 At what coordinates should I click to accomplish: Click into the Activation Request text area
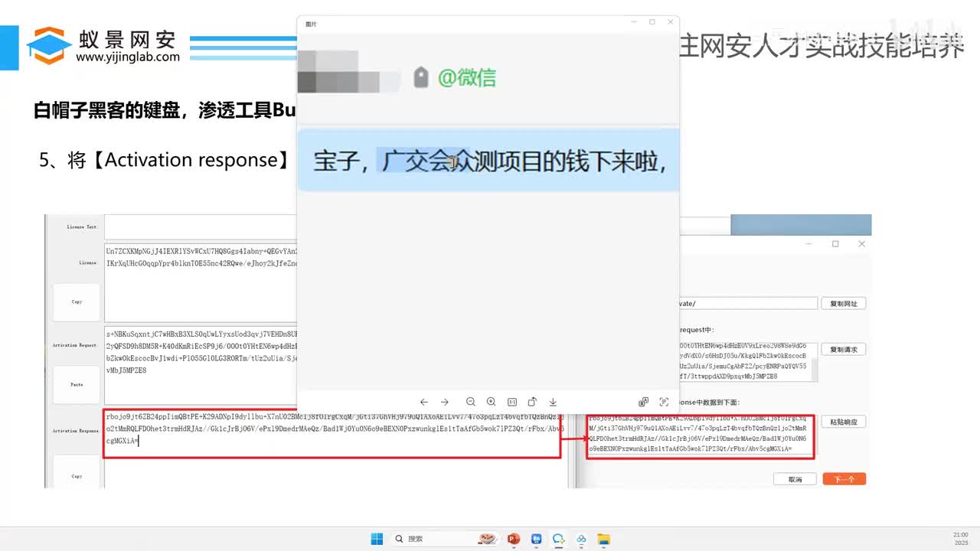tap(201, 366)
